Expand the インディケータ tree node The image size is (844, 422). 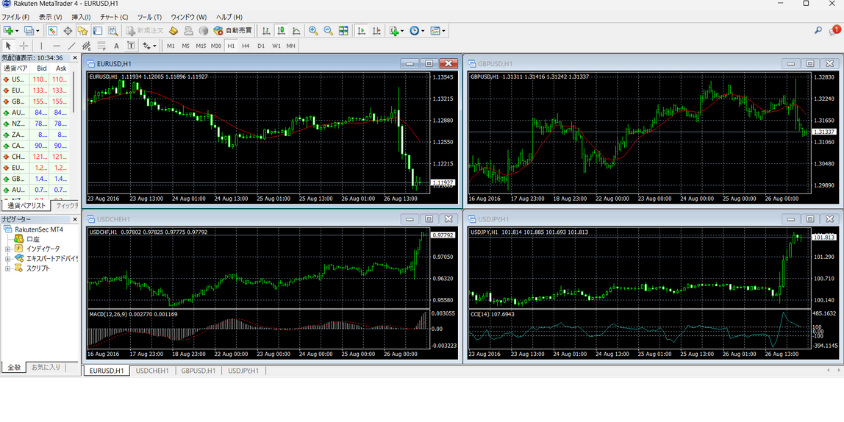point(8,249)
